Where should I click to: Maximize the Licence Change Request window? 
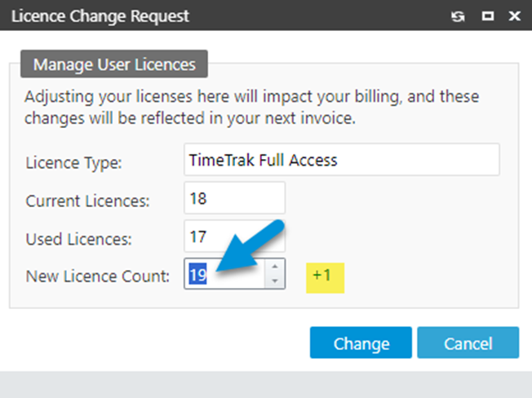488,15
